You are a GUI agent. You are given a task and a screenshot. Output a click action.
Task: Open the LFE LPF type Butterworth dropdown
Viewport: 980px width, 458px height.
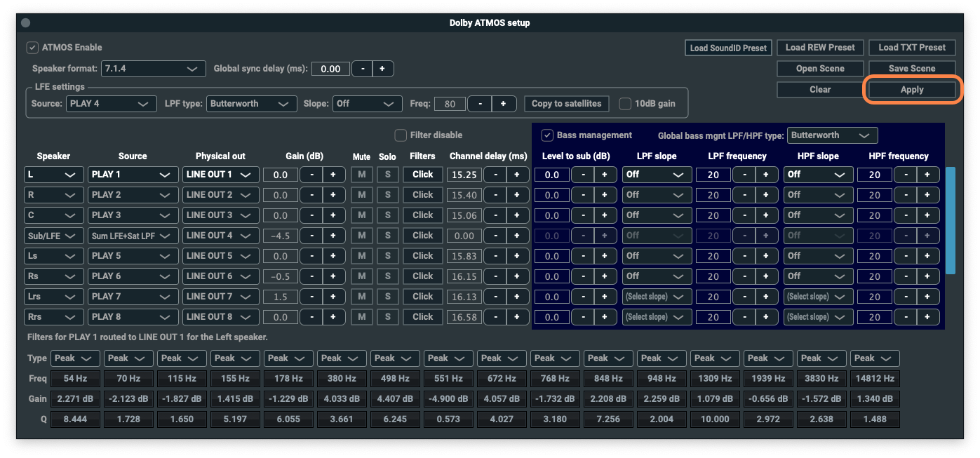pos(251,104)
